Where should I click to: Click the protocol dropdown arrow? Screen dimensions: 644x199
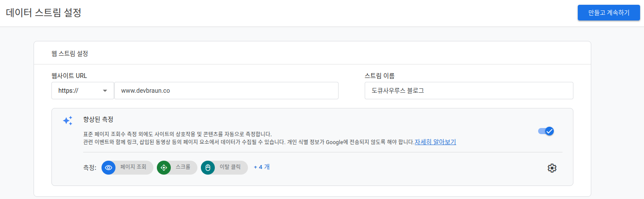tap(105, 91)
